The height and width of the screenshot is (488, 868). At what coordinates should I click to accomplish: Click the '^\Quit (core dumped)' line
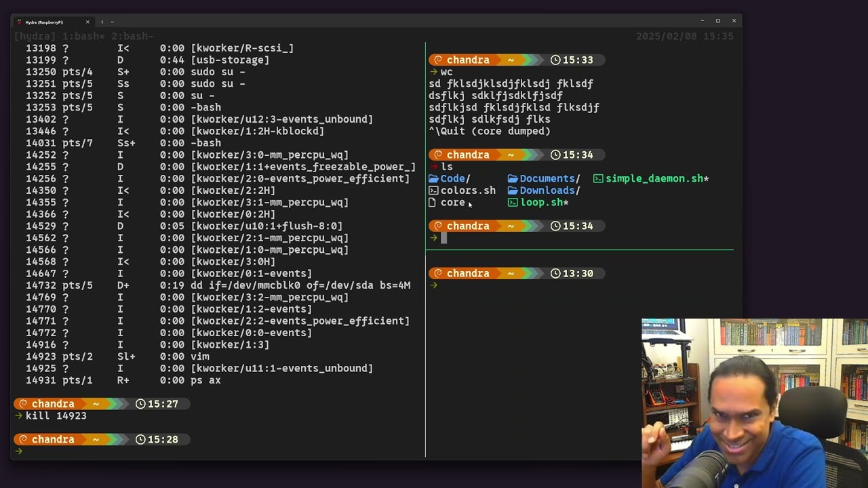point(490,131)
